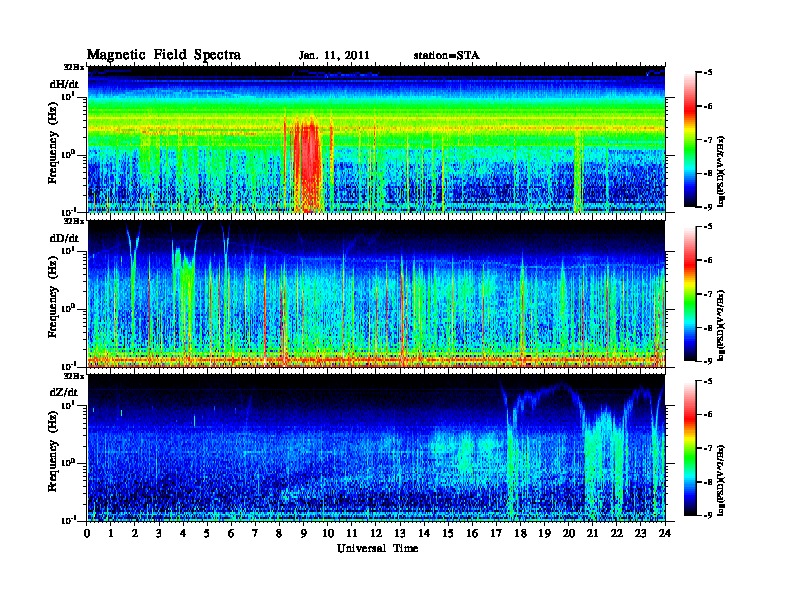This screenshot has width=792, height=612.
Task: Click the "Frequency (Hz)" label of dD/dt panel
Action: [x=53, y=297]
